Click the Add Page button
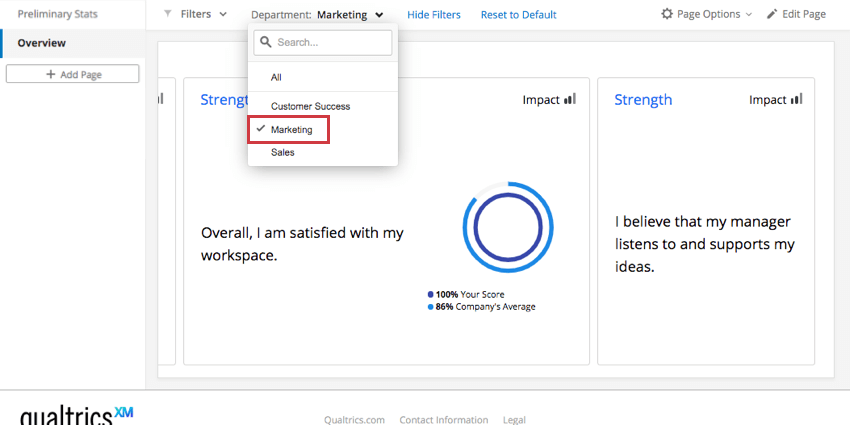 pos(73,74)
